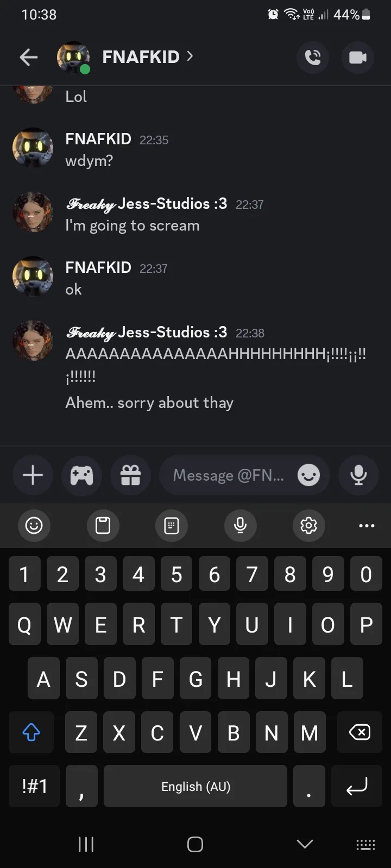
Task: Tap the backspace delete key
Action: point(360,732)
